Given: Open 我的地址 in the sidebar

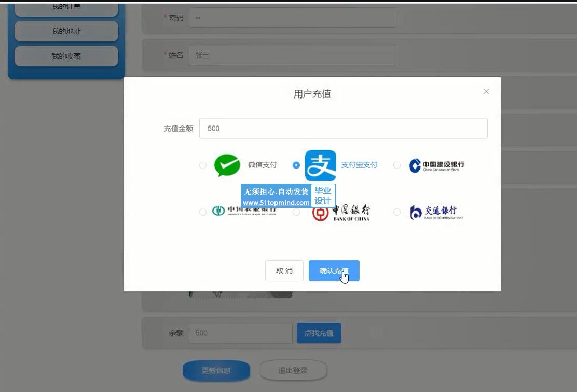Looking at the screenshot, I should click(x=66, y=31).
